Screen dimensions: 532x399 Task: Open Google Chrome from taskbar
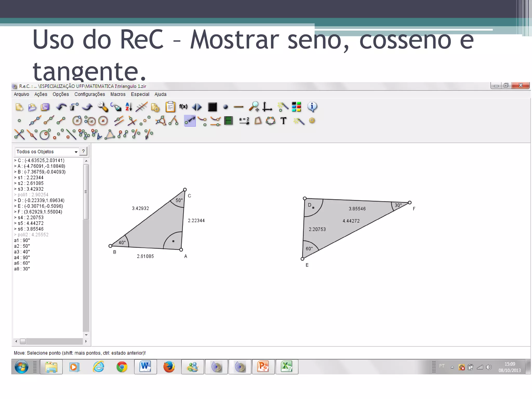[x=122, y=367]
